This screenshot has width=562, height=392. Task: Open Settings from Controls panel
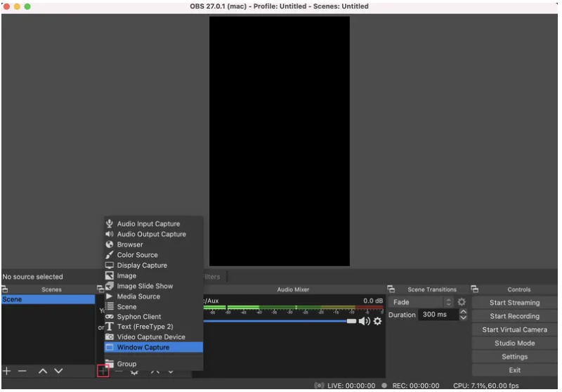point(514,357)
